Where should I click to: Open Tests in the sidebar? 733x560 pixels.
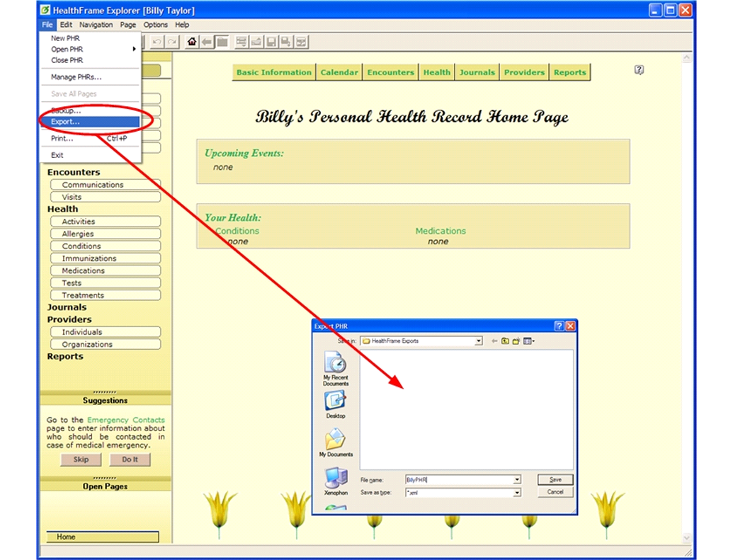click(x=106, y=282)
